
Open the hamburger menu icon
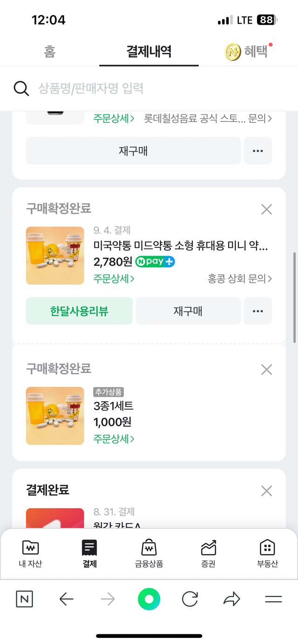click(273, 599)
